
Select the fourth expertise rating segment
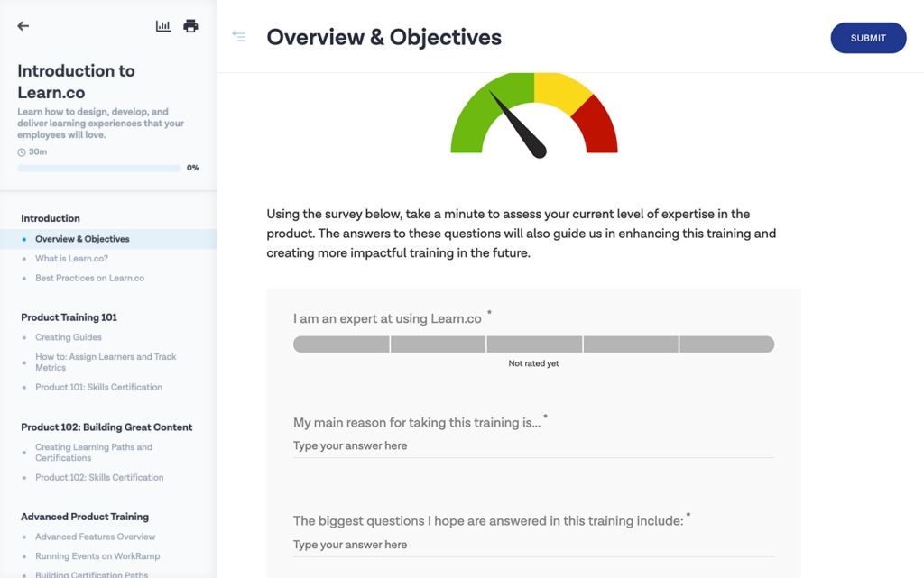tap(631, 344)
